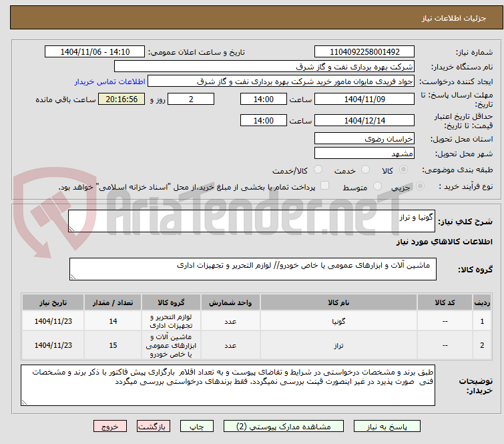Click the پاسخ به نیاز button
Image resolution: width=504 pixels, height=444 pixels.
coord(387,427)
